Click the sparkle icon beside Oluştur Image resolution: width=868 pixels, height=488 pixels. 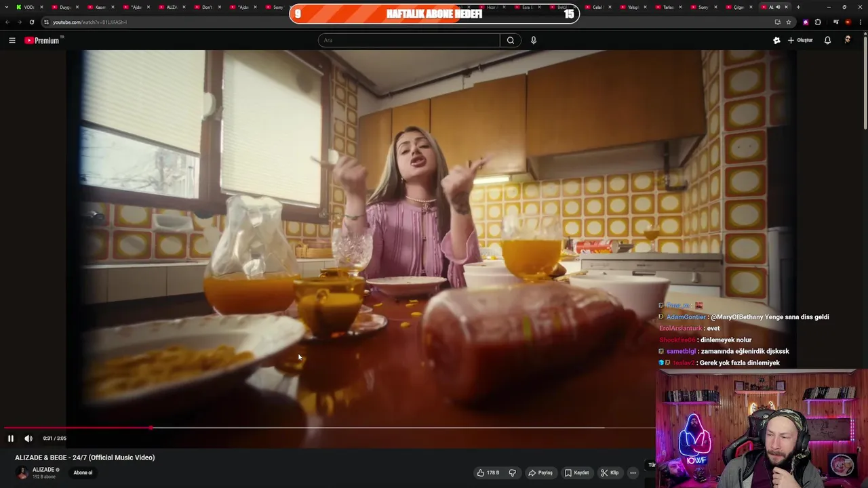click(x=776, y=41)
